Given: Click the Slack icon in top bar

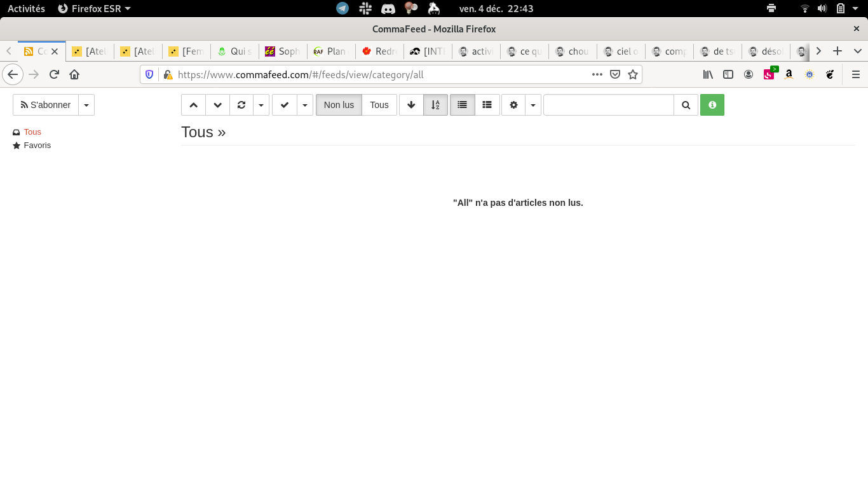Looking at the screenshot, I should [x=365, y=8].
